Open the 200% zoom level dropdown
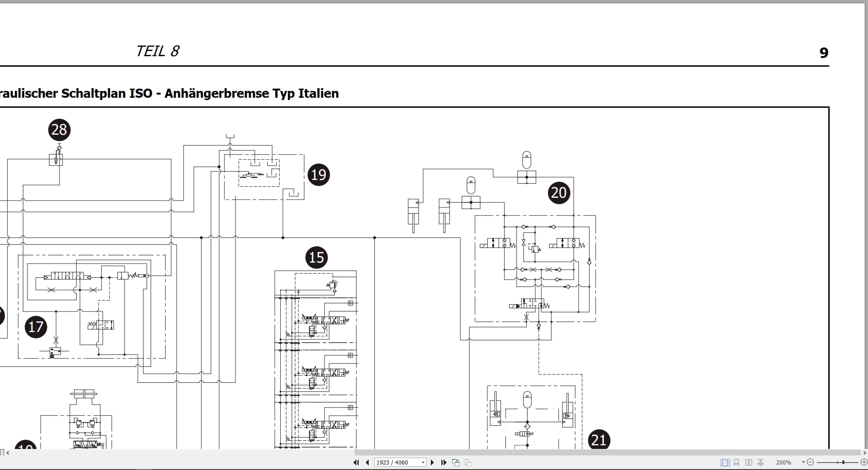 [x=803, y=462]
